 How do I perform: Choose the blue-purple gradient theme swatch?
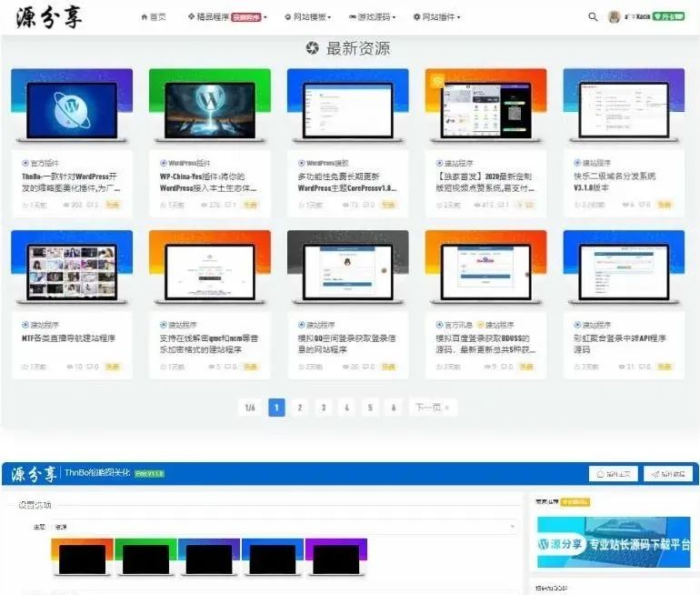coord(209,557)
